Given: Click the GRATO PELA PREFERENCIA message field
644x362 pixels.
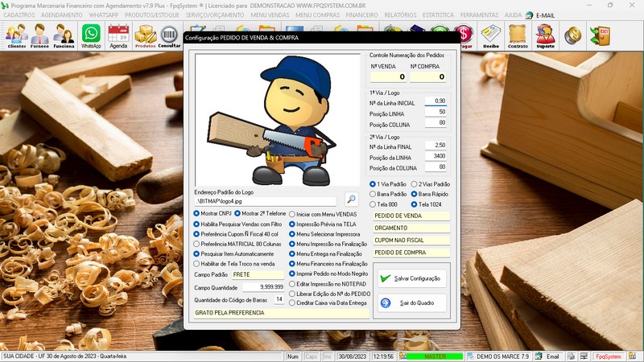Looking at the screenshot, I should tap(281, 313).
